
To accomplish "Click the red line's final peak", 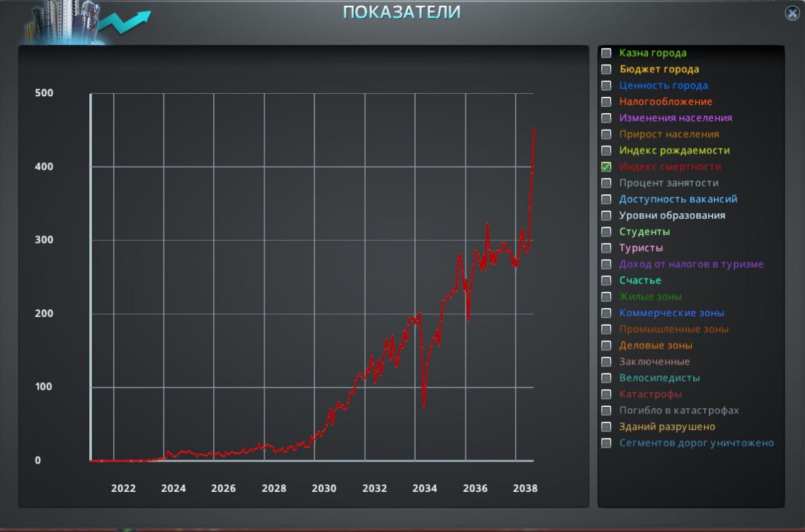I will click(534, 129).
